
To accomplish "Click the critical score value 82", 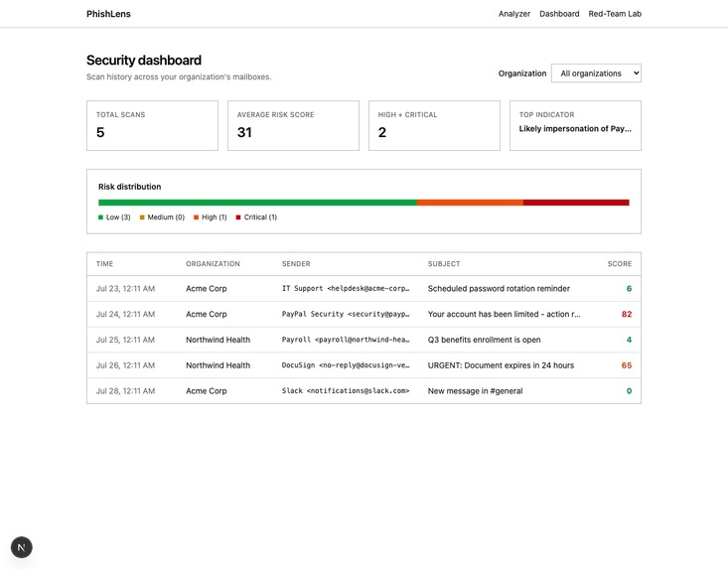I will click(x=627, y=314).
